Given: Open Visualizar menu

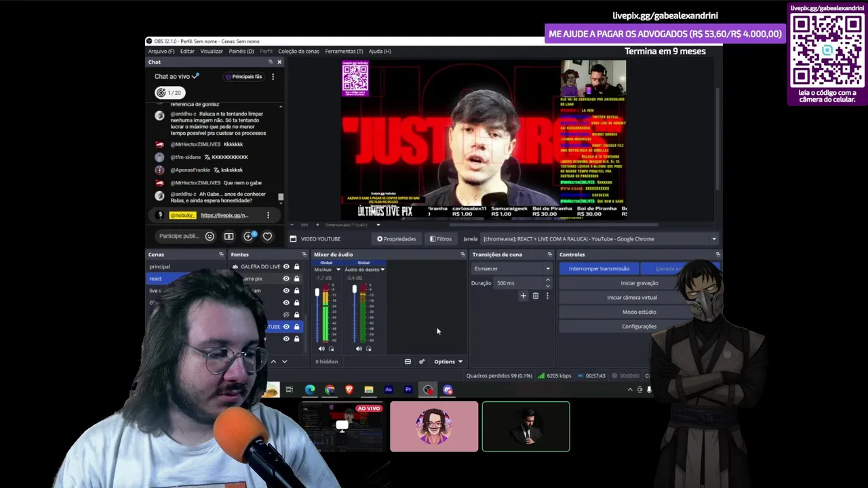Looking at the screenshot, I should (x=212, y=51).
